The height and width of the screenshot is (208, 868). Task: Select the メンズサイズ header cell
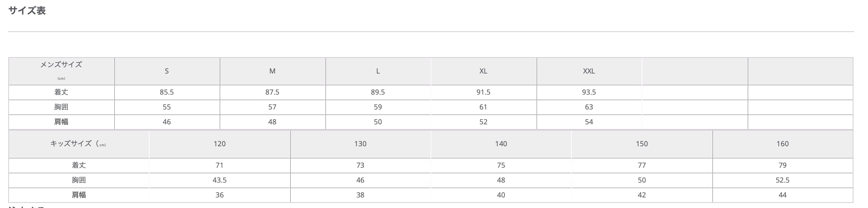(x=61, y=65)
